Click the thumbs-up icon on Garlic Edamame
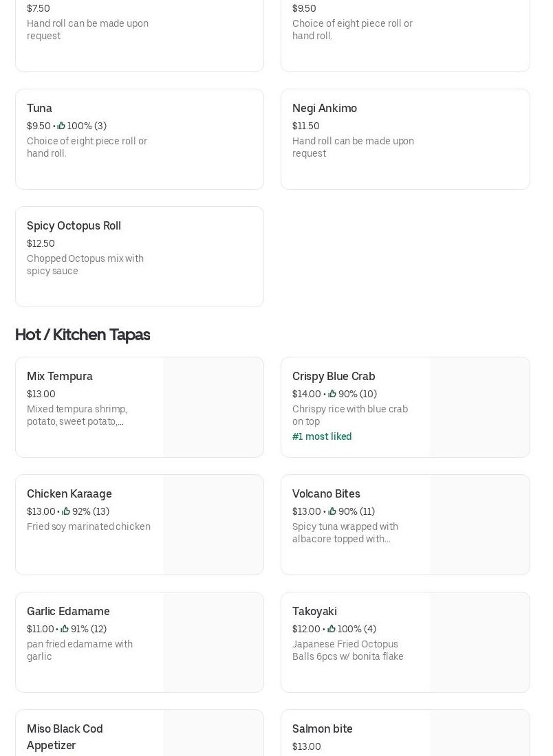The image size is (553, 756). pos(65,629)
